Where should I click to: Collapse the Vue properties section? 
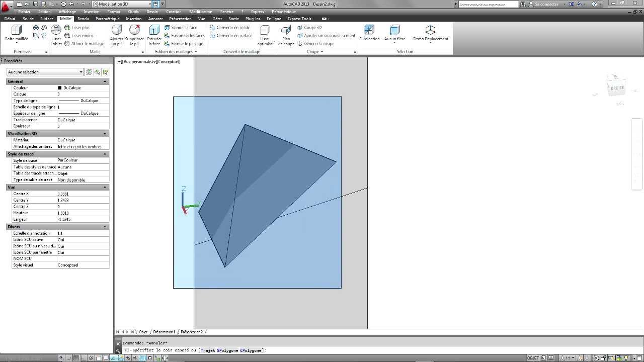pyautogui.click(x=105, y=187)
